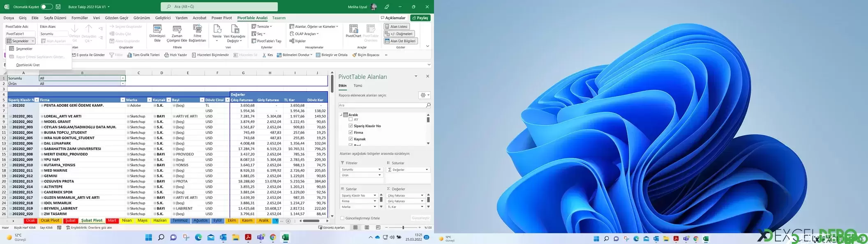Open the Tasarım ribbon tab
Image resolution: width=868 pixels, height=244 pixels.
pyautogui.click(x=279, y=18)
